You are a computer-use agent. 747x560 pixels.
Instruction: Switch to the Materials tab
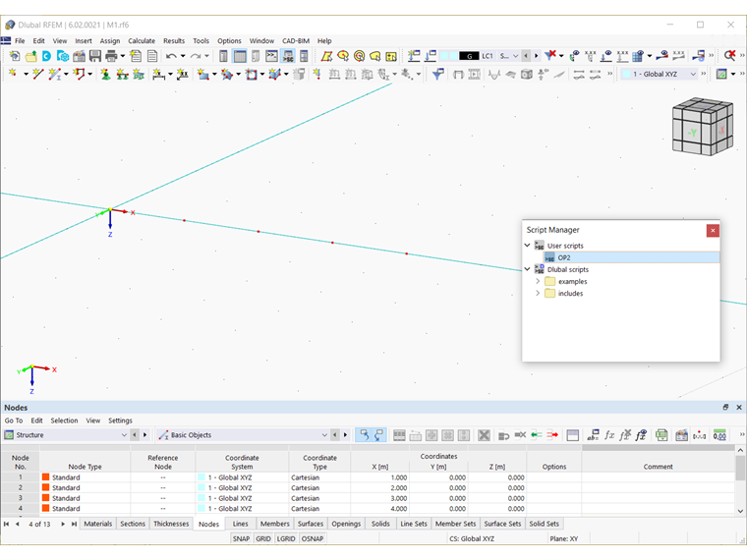click(97, 524)
